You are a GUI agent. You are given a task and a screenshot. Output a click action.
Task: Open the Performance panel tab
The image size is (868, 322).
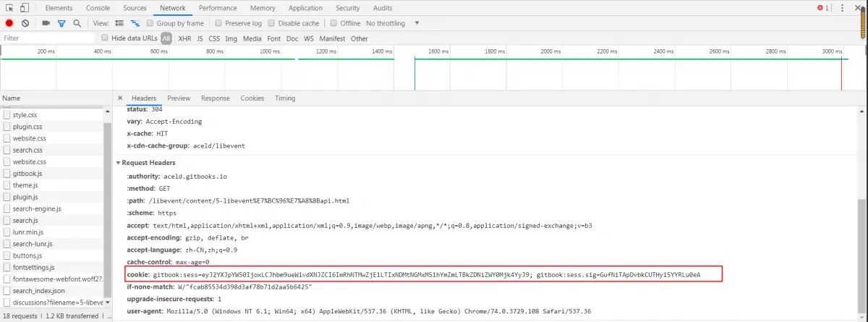click(218, 8)
